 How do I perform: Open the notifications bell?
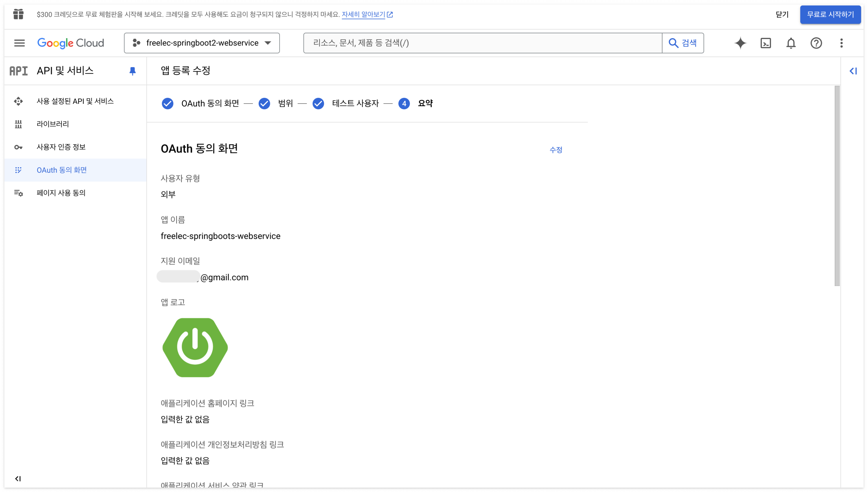tap(790, 43)
